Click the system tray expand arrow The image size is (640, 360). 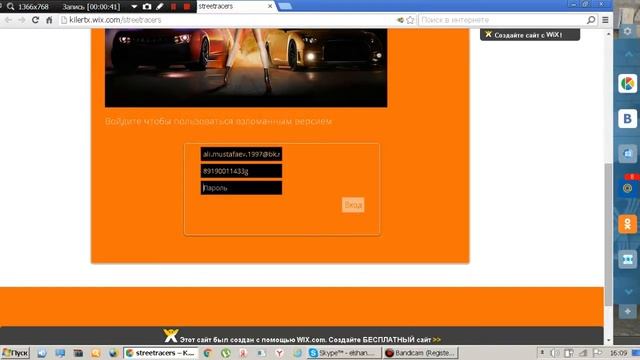[542, 353]
